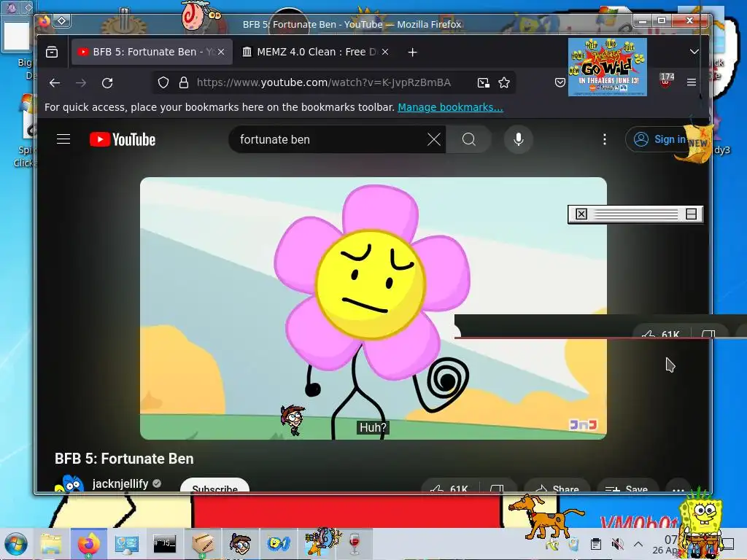747x560 pixels.
Task: Open YouTube settings three-dot menu
Action: coord(605,139)
